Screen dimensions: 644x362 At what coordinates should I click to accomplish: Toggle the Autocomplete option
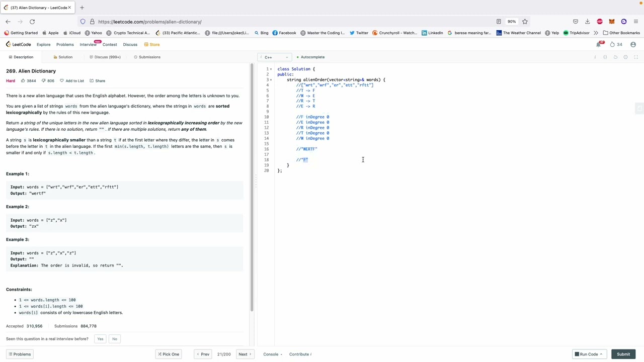point(310,57)
